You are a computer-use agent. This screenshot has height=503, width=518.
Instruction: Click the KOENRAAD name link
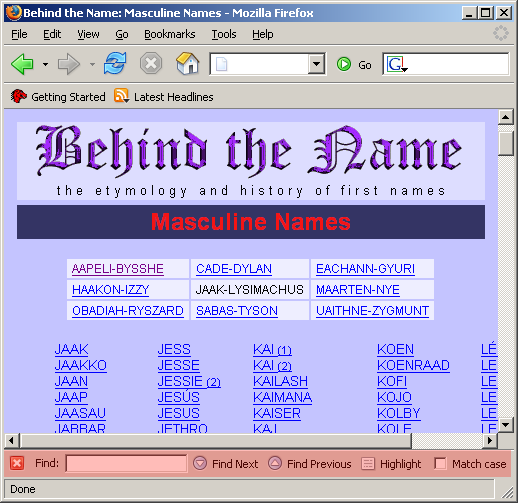413,365
